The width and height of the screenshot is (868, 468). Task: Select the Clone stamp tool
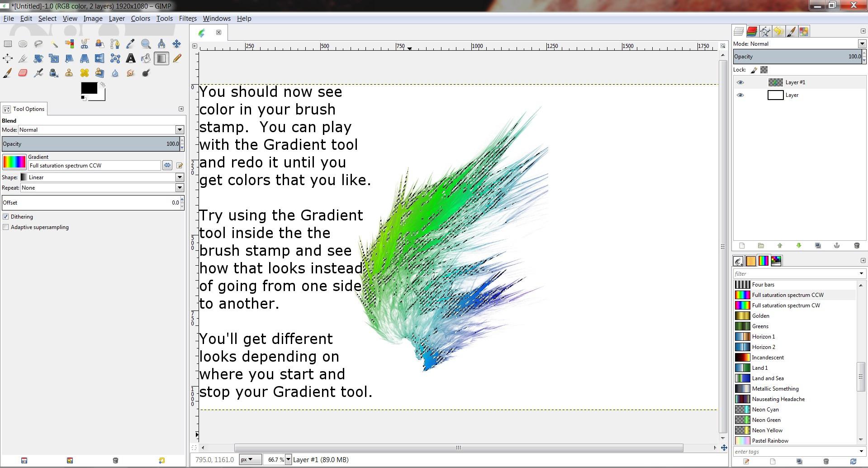pos(69,73)
